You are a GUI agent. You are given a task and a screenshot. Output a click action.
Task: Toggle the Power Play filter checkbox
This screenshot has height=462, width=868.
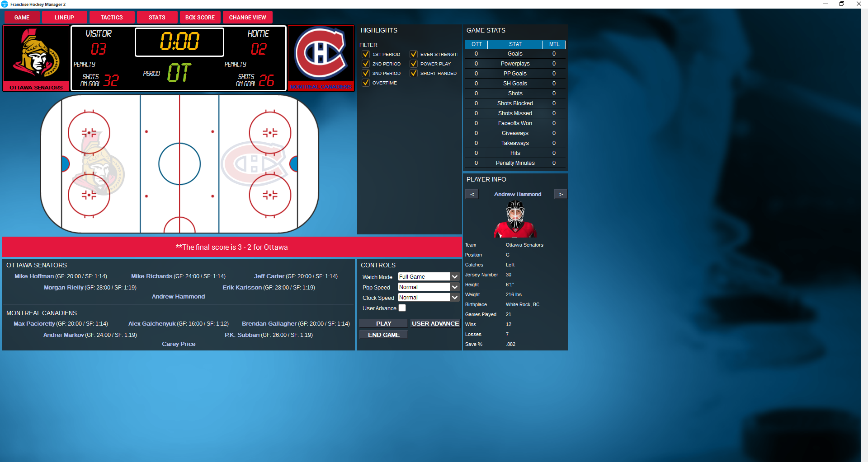[414, 64]
